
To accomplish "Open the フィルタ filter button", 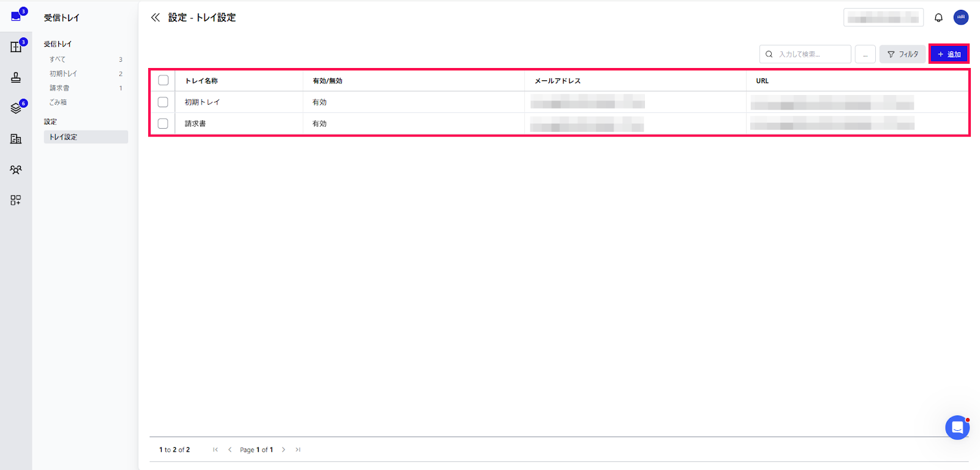I will click(x=903, y=55).
